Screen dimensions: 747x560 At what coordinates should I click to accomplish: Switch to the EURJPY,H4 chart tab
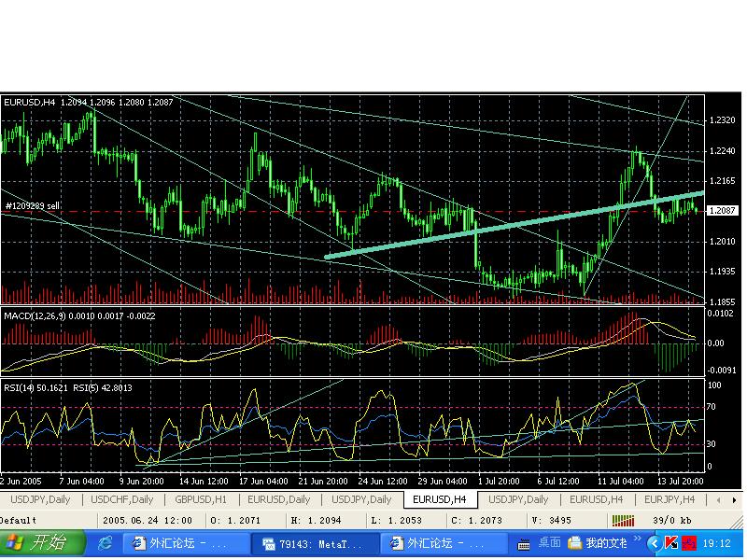669,500
